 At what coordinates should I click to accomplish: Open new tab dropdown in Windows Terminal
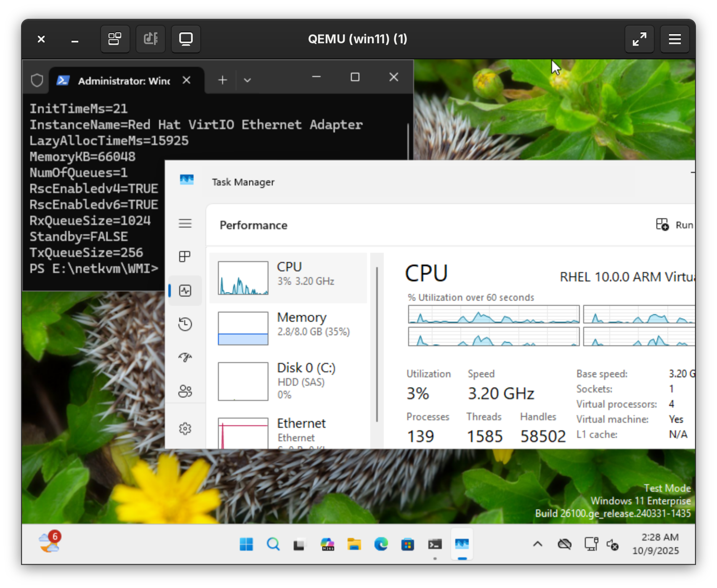[x=247, y=80]
